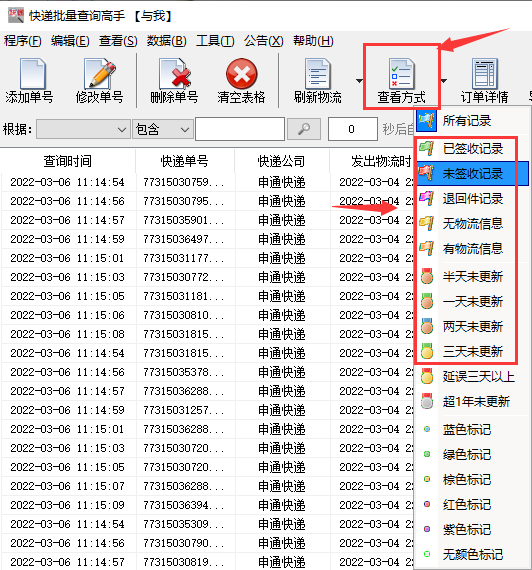Open the 包含 condition combo box
This screenshot has width=532, height=570.
[x=162, y=129]
